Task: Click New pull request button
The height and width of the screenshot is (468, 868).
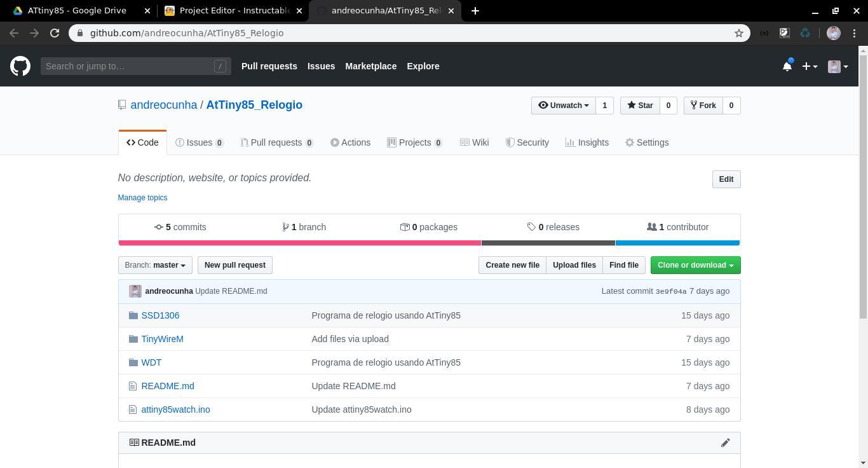Action: (x=235, y=265)
